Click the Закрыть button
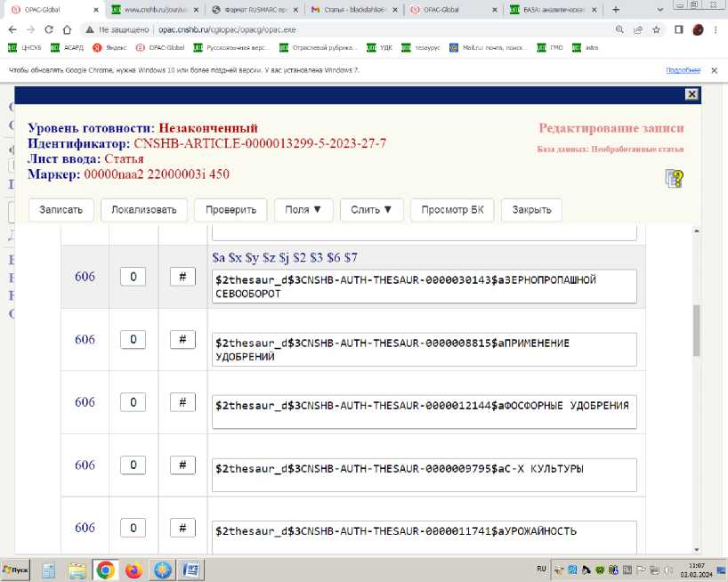 pyautogui.click(x=531, y=210)
